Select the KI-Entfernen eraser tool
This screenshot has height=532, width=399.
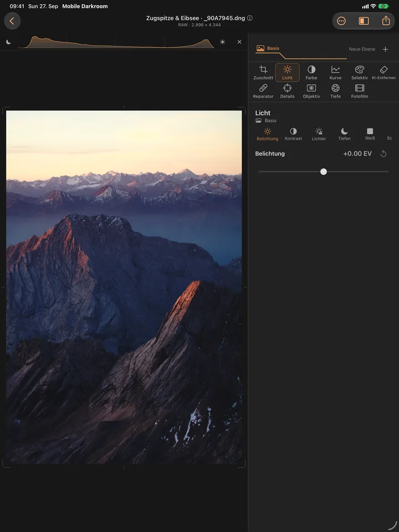pos(383,73)
